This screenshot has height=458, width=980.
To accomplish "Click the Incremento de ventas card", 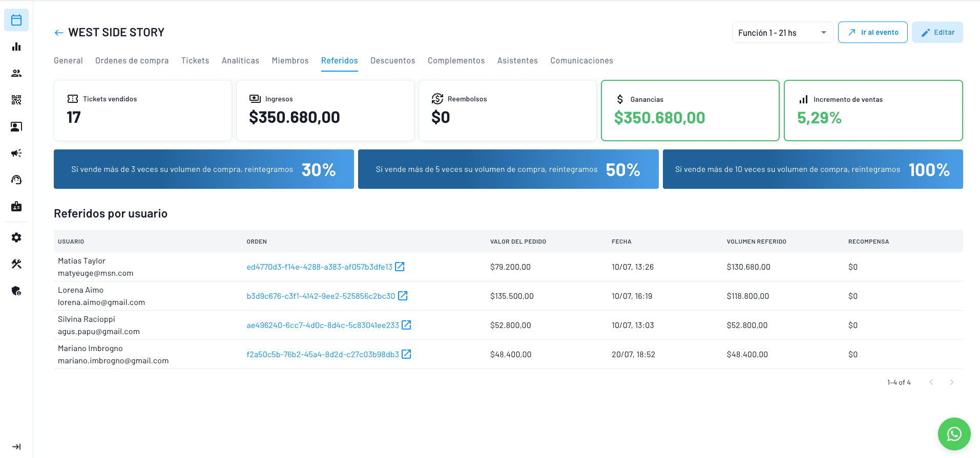I will tap(873, 111).
